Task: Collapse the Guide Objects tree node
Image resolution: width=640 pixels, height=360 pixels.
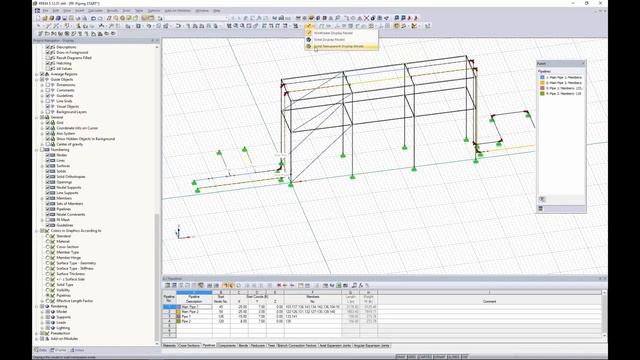Action: [x=37, y=80]
